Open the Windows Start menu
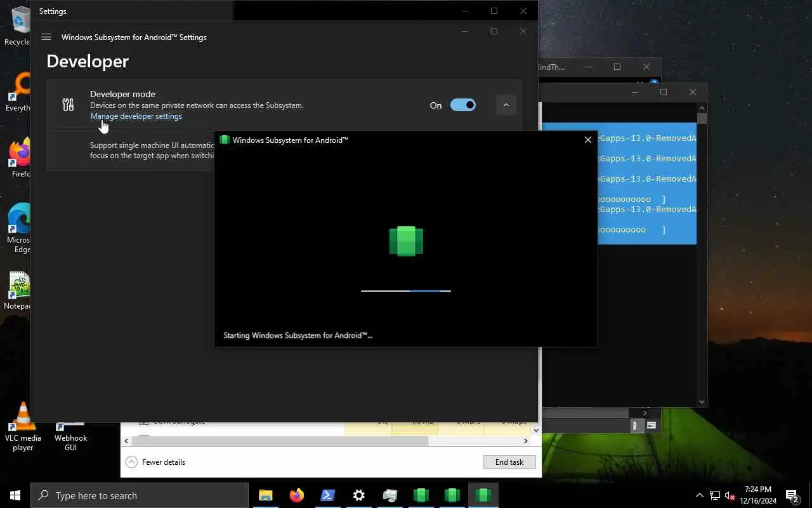Screen dimensions: 812x508 coord(15,495)
